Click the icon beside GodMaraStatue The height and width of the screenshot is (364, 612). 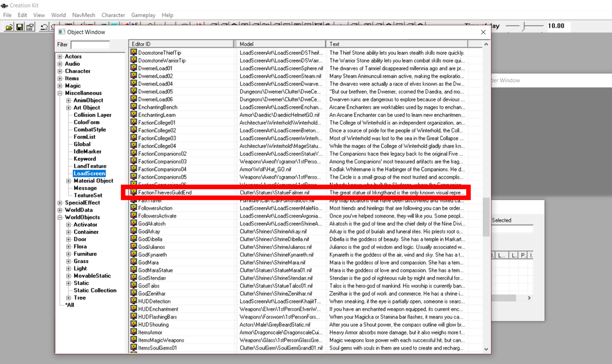coord(134,270)
